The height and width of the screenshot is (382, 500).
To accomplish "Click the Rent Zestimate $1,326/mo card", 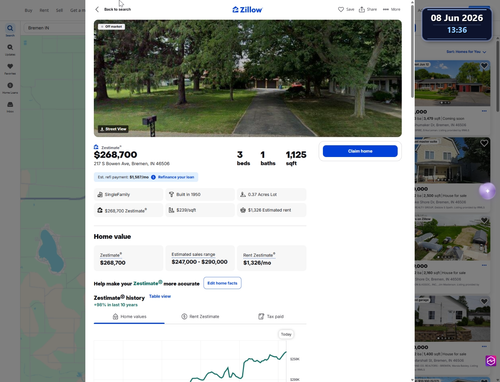I will [x=272, y=258].
